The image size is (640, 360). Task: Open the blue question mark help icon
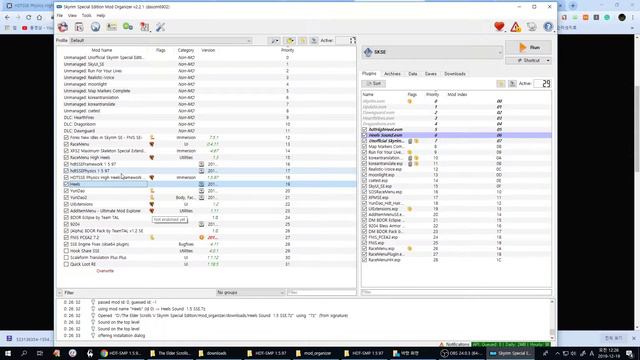tap(548, 27)
